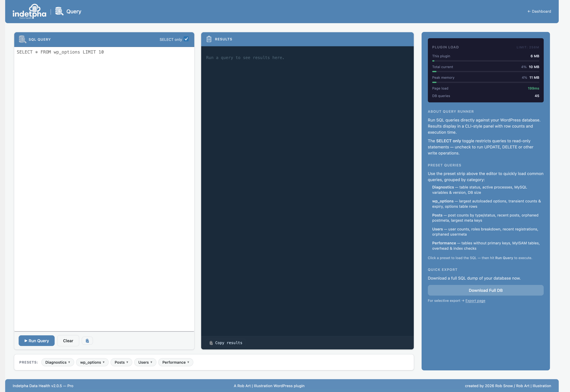570x392 pixels.
Task: Click the 'Page load' 199ms value
Action: click(x=533, y=88)
